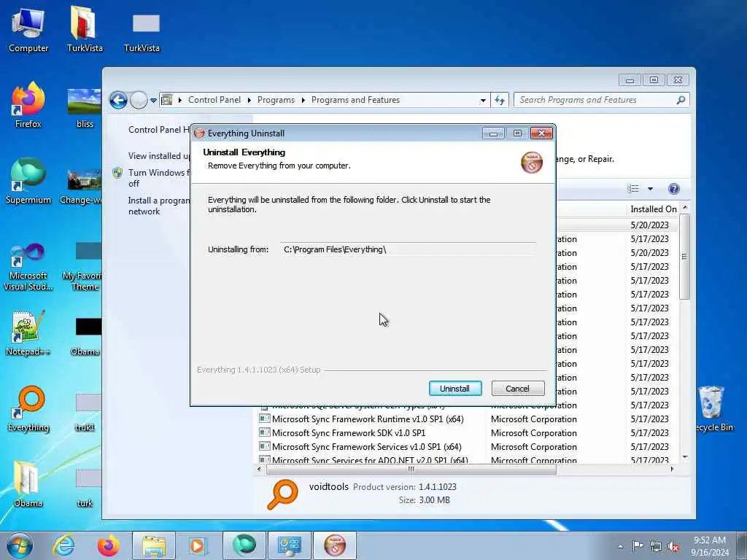Open the help icon in Programs and Features
The image size is (747, 560).
(673, 189)
